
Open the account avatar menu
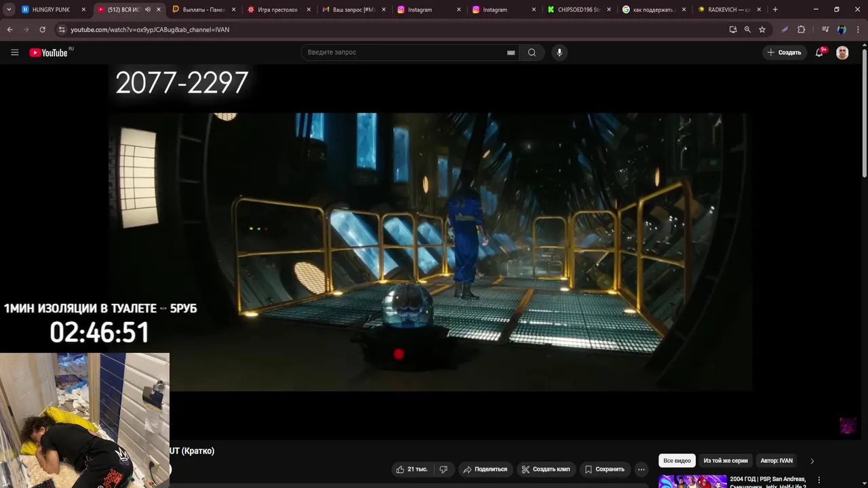(x=842, y=52)
